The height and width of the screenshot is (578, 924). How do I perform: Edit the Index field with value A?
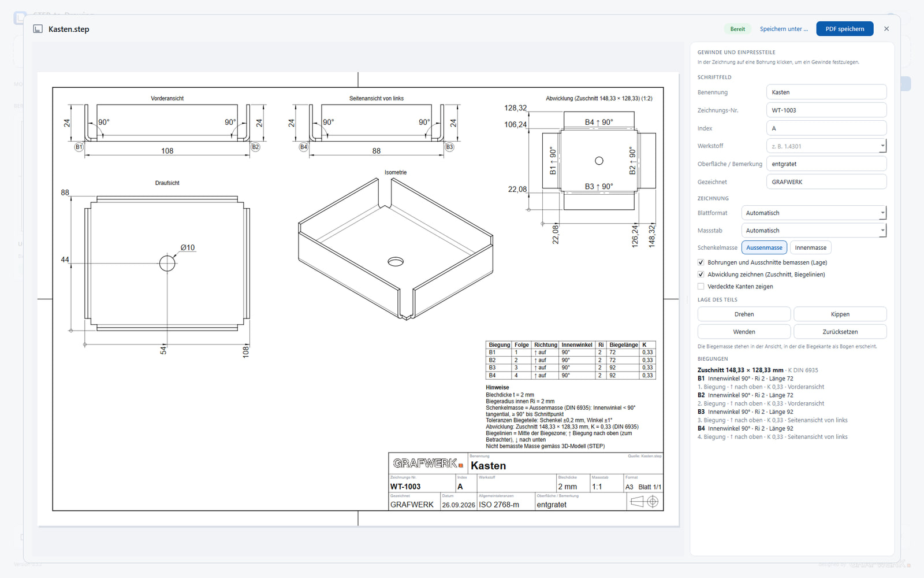(x=826, y=128)
